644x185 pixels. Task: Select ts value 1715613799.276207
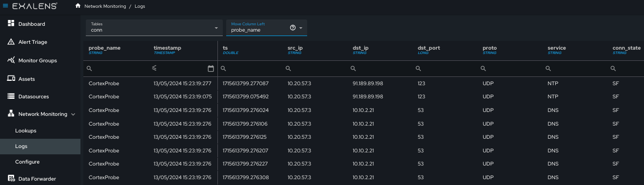(246, 150)
